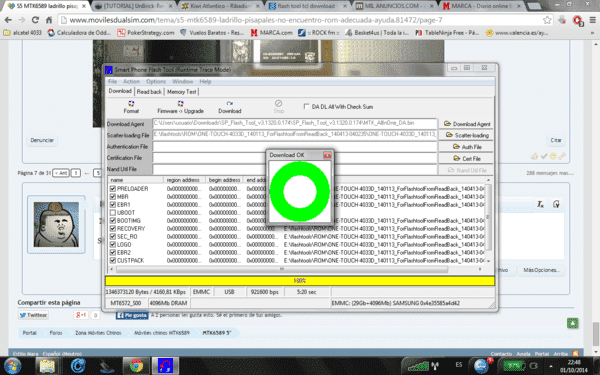Click the Authentication File input field

click(295, 147)
